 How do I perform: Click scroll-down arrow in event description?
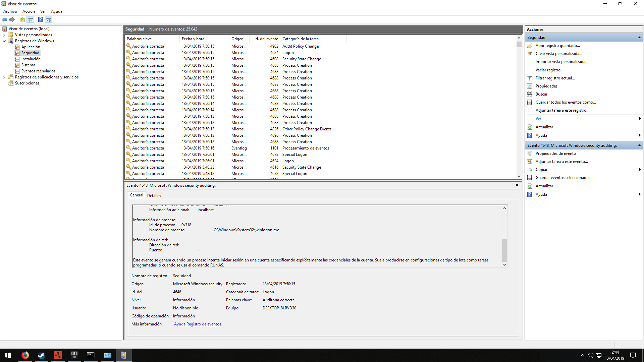504,265
